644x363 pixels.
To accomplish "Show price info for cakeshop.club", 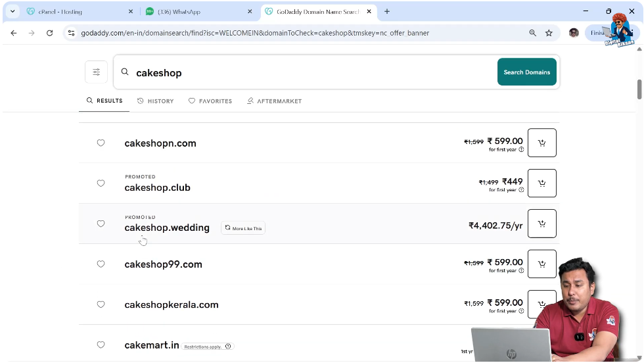I will [x=521, y=190].
